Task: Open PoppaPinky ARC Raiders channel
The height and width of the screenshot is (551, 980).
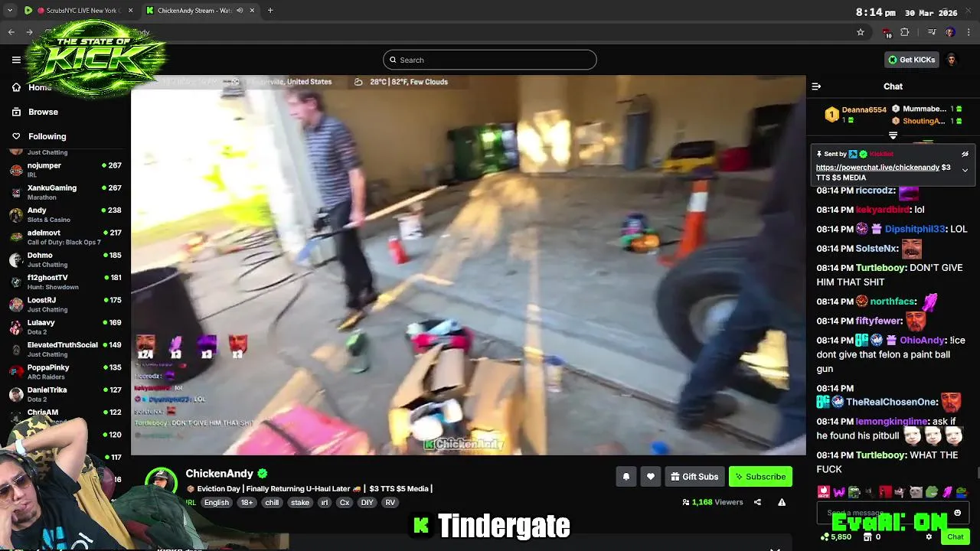Action: tap(66, 372)
